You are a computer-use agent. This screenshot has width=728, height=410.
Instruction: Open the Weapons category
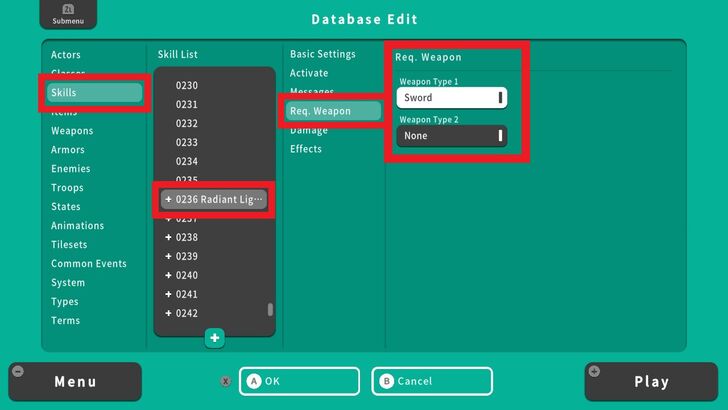[x=72, y=131]
